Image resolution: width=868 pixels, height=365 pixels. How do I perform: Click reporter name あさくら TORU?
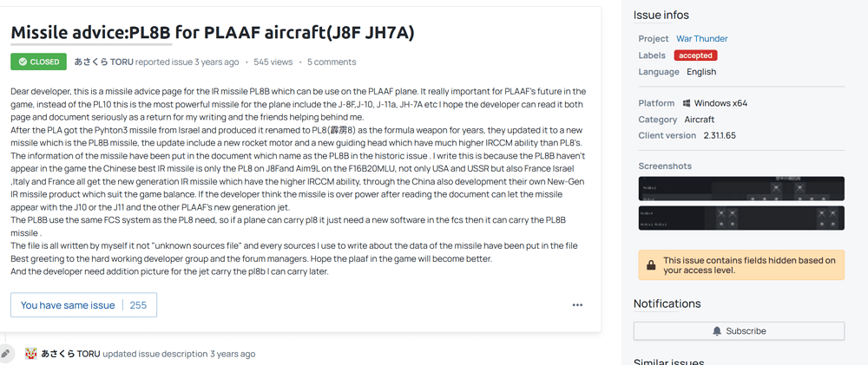coord(103,62)
